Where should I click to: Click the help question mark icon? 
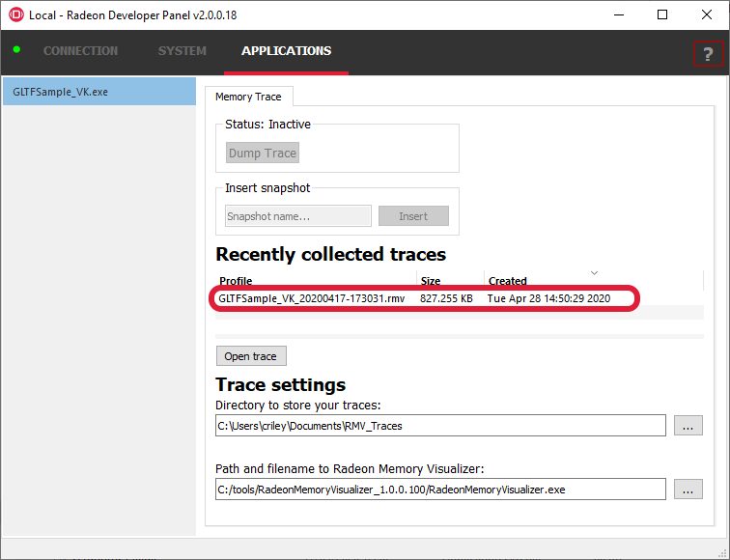pos(707,53)
